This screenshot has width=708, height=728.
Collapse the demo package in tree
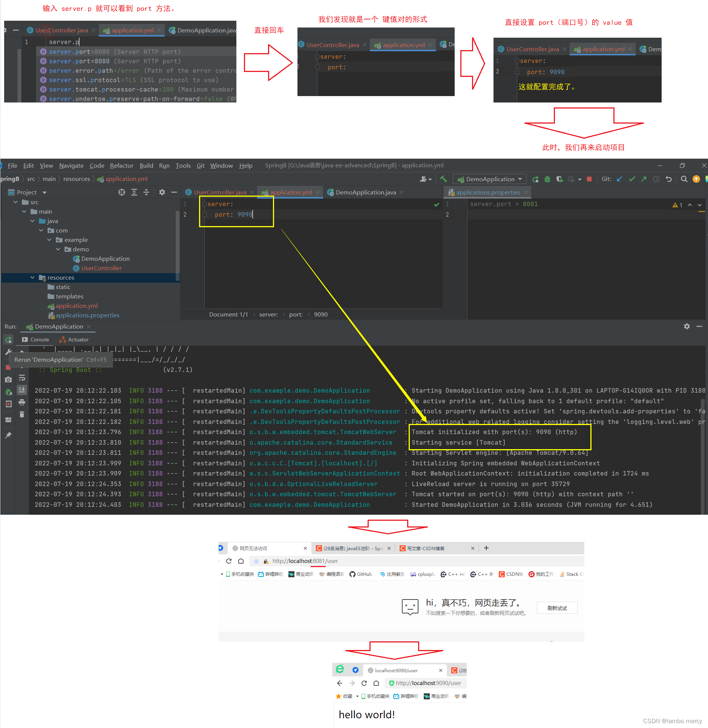point(58,249)
